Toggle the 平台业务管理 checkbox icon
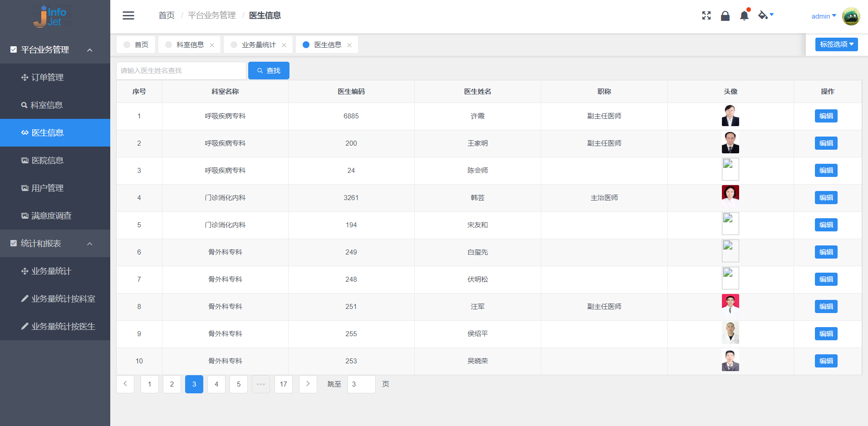The width and height of the screenshot is (868, 426). tap(14, 49)
